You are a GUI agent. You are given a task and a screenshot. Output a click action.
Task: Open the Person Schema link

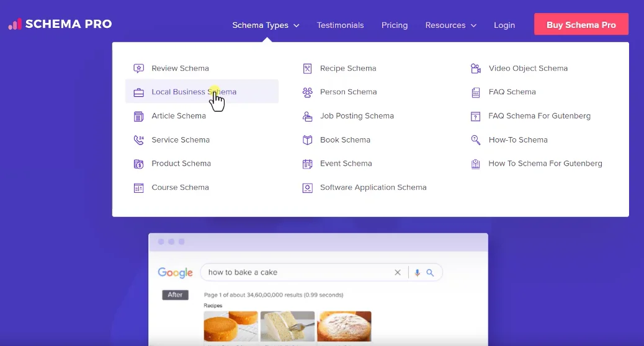click(x=348, y=92)
